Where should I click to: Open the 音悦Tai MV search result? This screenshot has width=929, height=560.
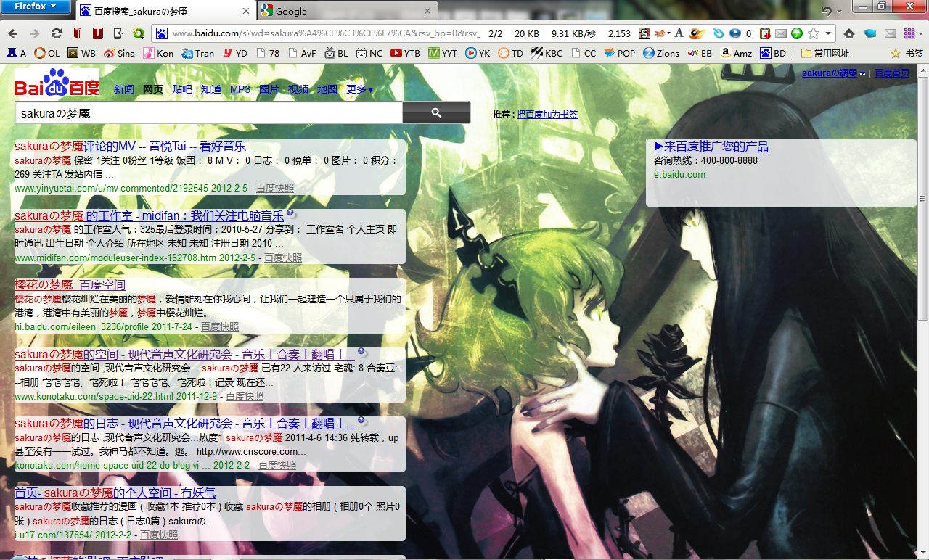(130, 147)
